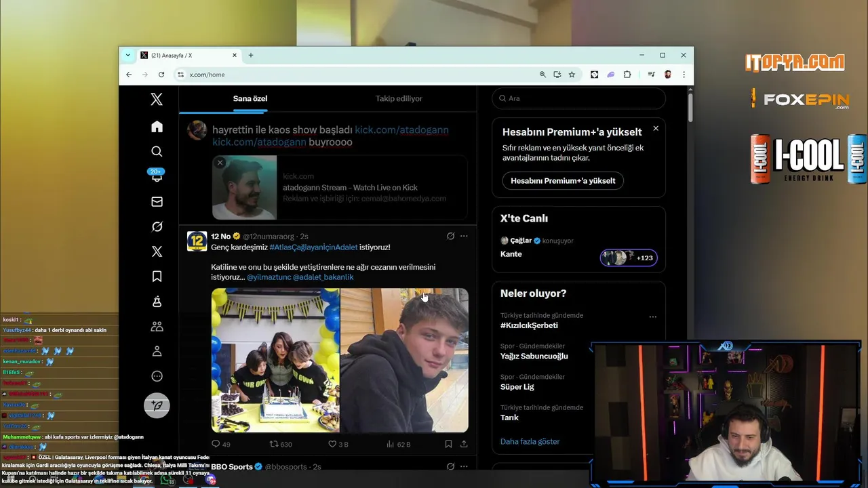Screen dimensions: 868x488
Task: Select the Anasayfa / X browser tab
Action: 189,55
